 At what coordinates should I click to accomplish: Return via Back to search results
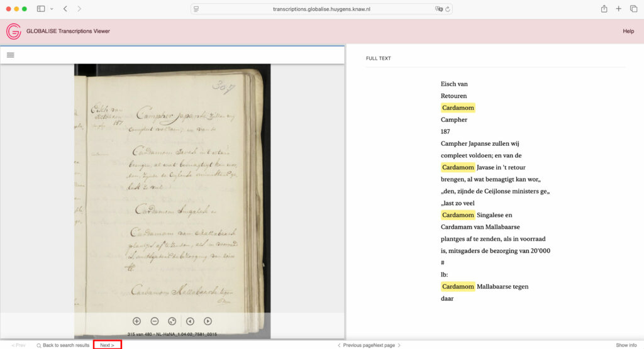(63, 345)
